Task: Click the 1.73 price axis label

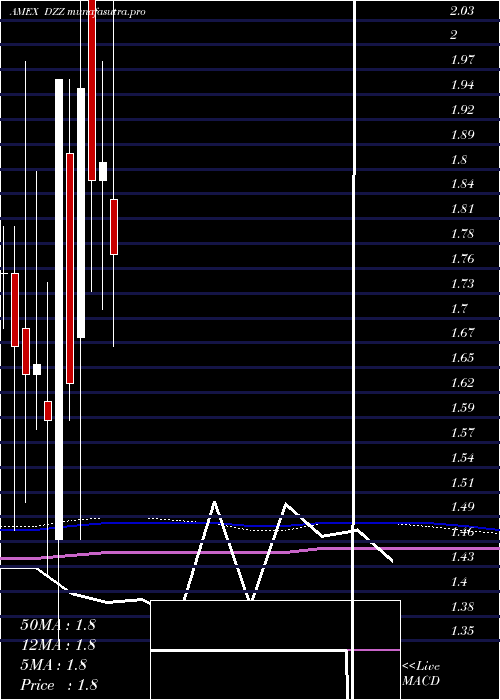Action: (x=462, y=284)
